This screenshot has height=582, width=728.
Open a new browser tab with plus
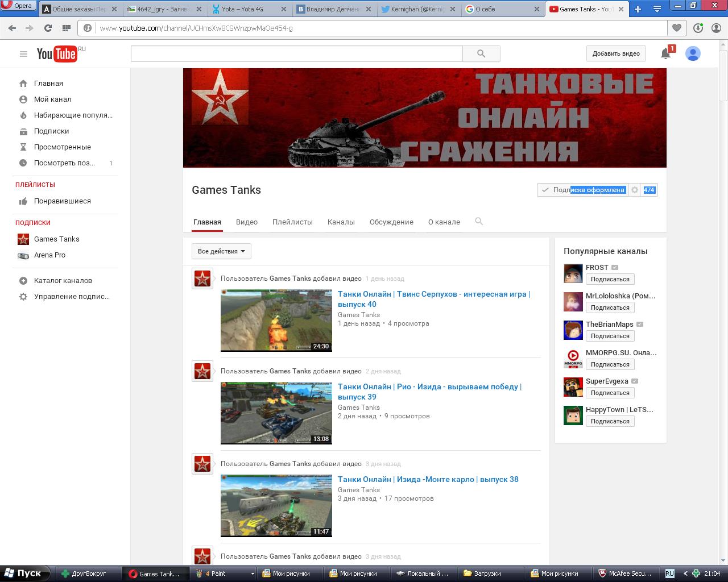pyautogui.click(x=638, y=9)
